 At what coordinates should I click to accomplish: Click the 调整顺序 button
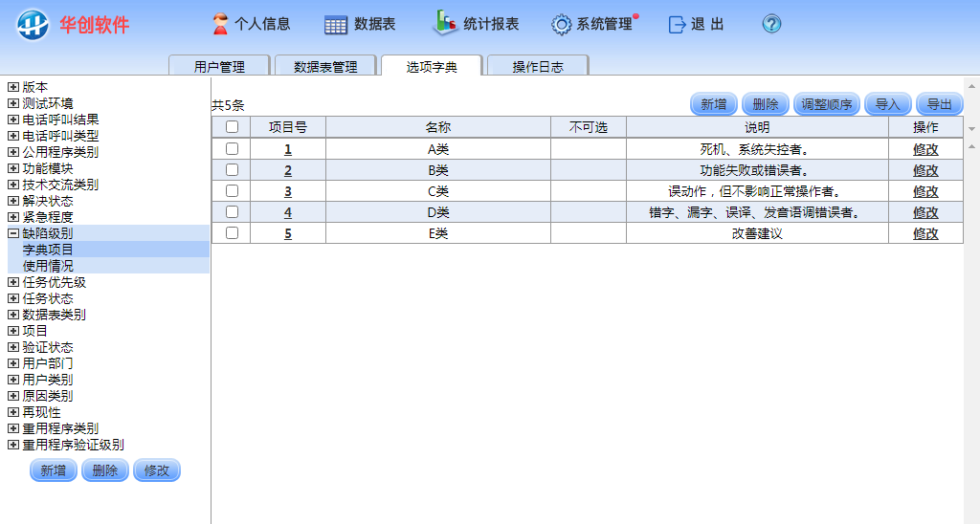[x=827, y=104]
